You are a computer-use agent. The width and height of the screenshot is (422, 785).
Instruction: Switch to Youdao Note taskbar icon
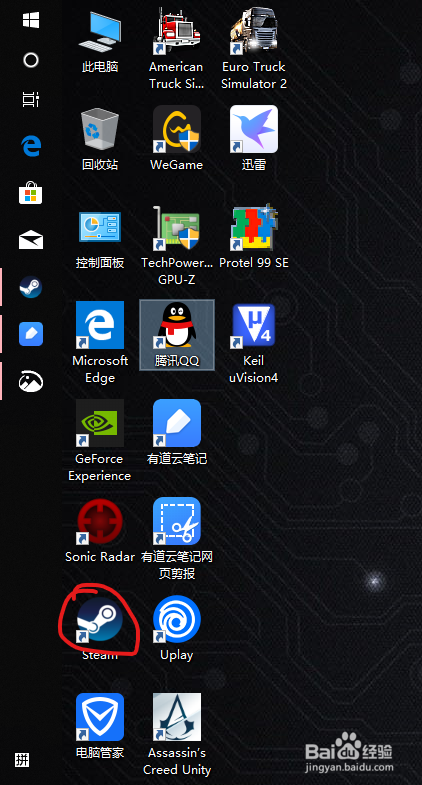click(31, 334)
